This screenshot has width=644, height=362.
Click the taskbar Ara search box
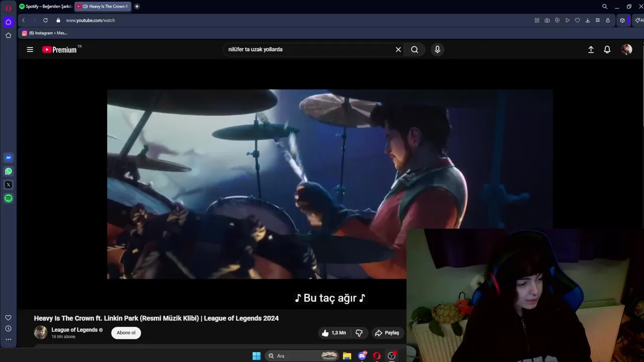click(x=302, y=356)
